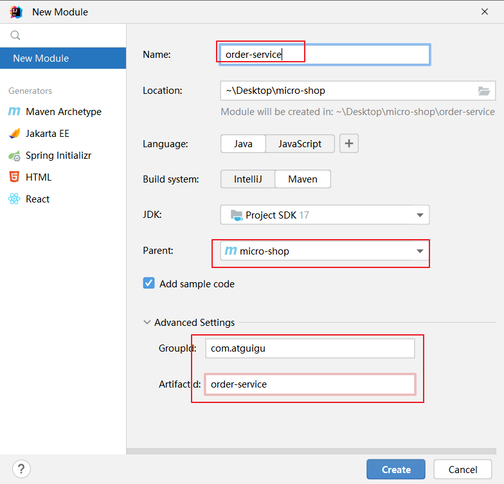Choose the Maven build system
The height and width of the screenshot is (484, 504).
[x=303, y=179]
